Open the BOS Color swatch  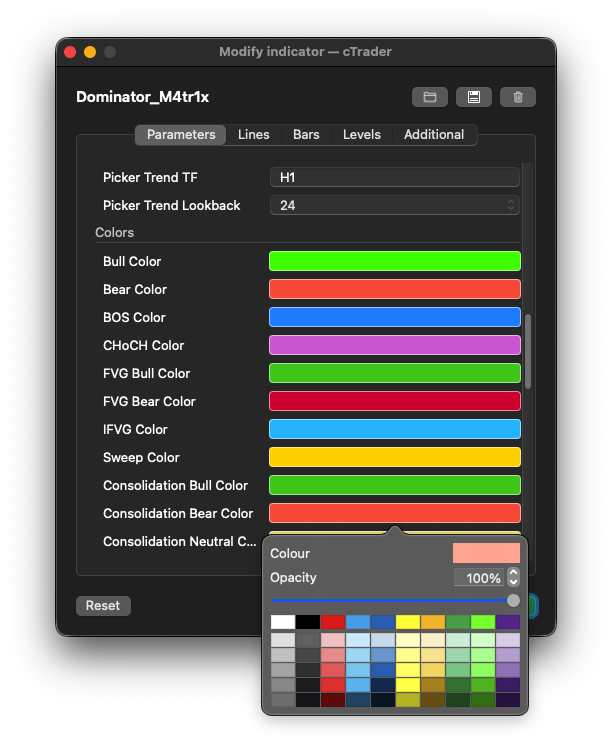tap(395, 317)
